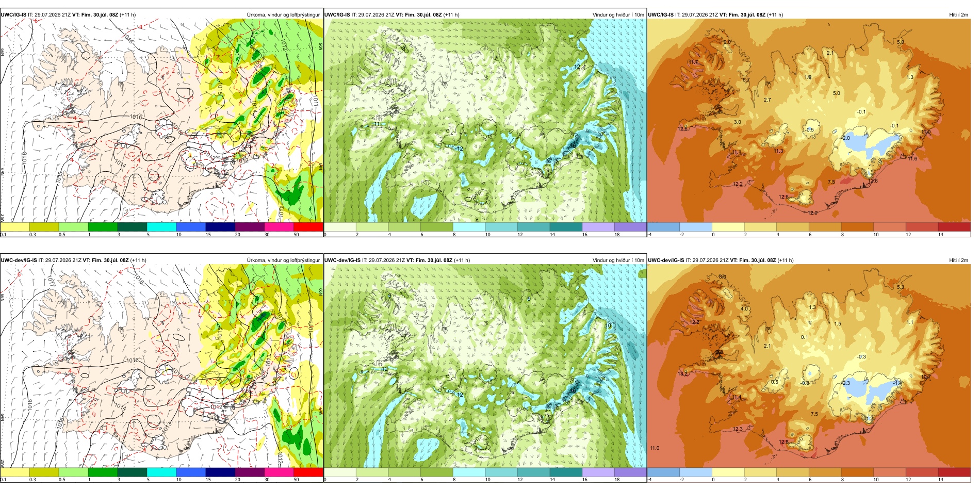Click the wind value 16 on UWC/IG-IS wind map

(x=571, y=145)
